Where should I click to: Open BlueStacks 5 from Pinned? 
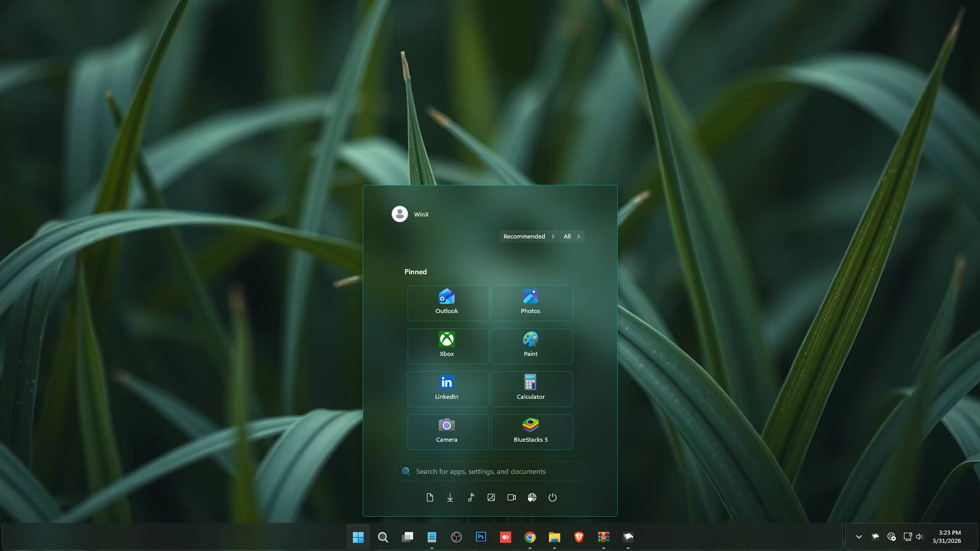(532, 432)
